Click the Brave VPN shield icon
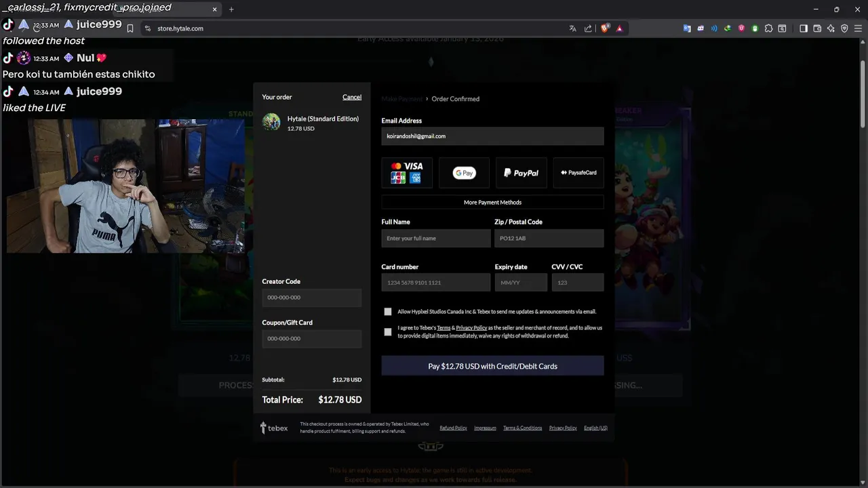Viewport: 868px width, 488px height. (844, 28)
